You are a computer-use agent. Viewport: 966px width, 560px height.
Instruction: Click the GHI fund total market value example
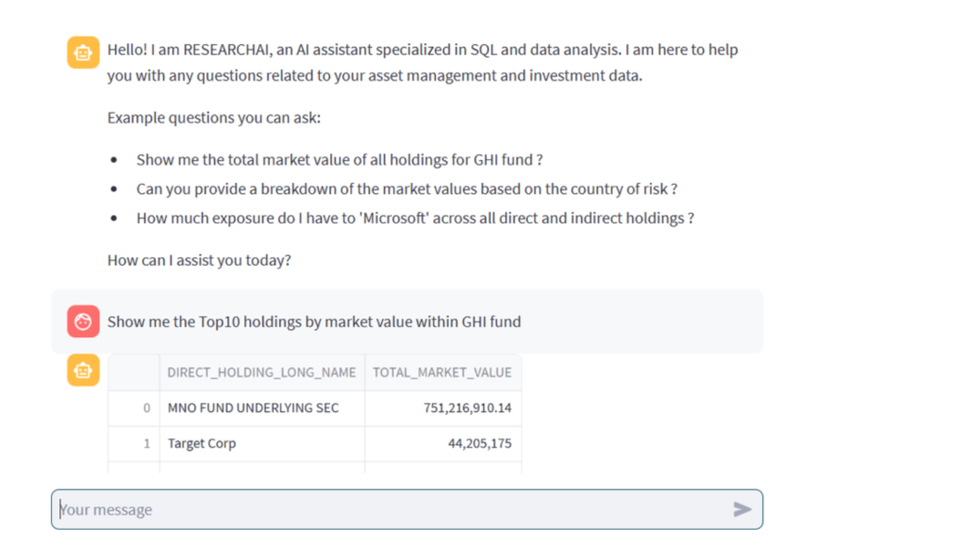click(340, 160)
